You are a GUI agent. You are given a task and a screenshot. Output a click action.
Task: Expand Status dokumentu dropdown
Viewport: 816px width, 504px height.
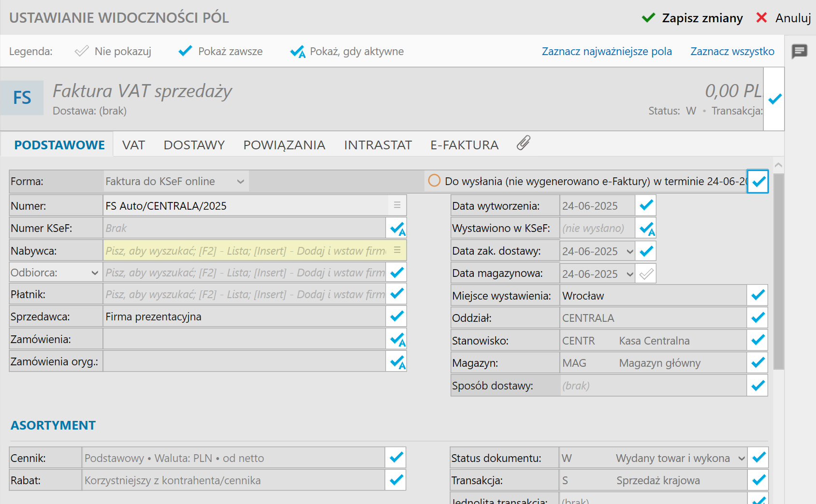(742, 458)
